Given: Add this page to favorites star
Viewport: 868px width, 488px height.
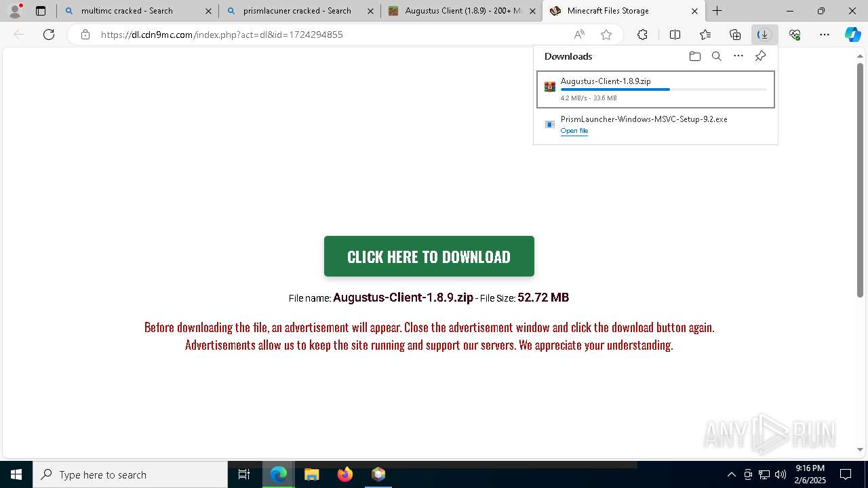Looking at the screenshot, I should pos(606,35).
